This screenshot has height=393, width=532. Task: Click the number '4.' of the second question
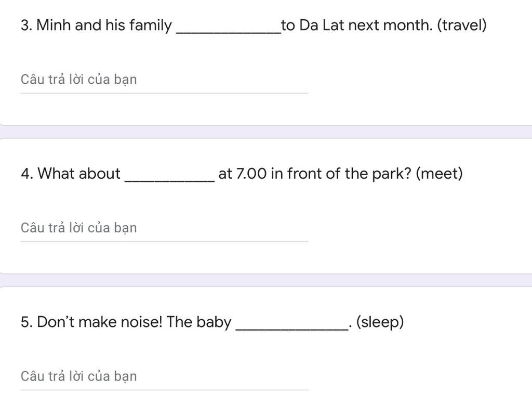click(x=27, y=174)
